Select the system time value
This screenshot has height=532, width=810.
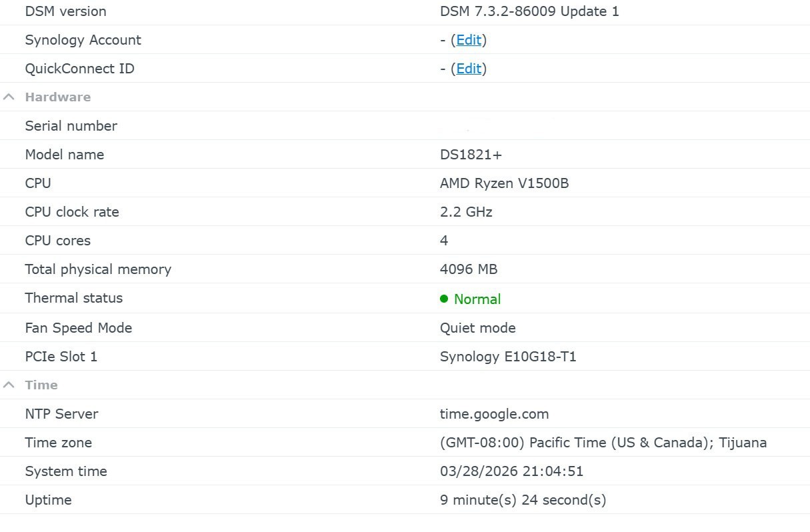pos(511,471)
